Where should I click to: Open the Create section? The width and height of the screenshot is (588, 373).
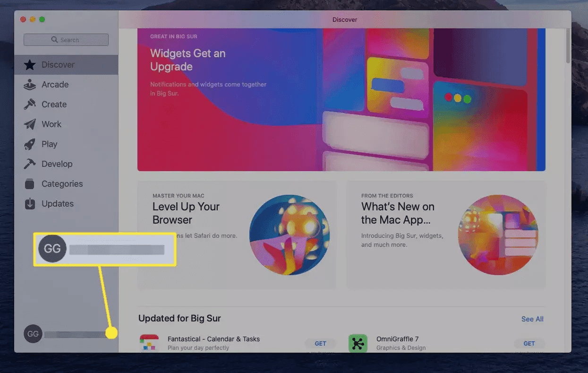tap(66, 104)
